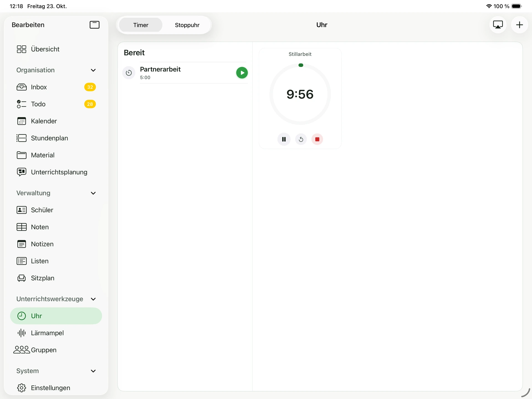Click the 9:56 countdown display

point(300,94)
